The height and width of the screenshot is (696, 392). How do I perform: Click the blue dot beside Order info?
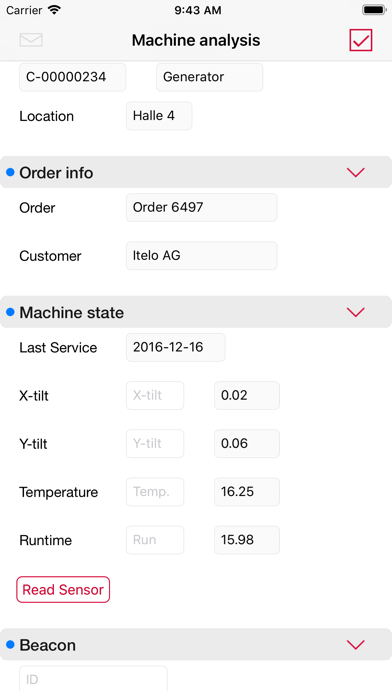10,172
